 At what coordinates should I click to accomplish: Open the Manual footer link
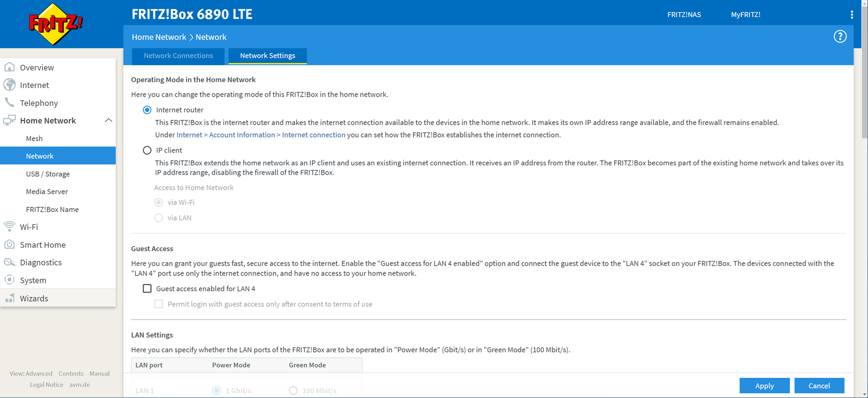click(x=99, y=373)
